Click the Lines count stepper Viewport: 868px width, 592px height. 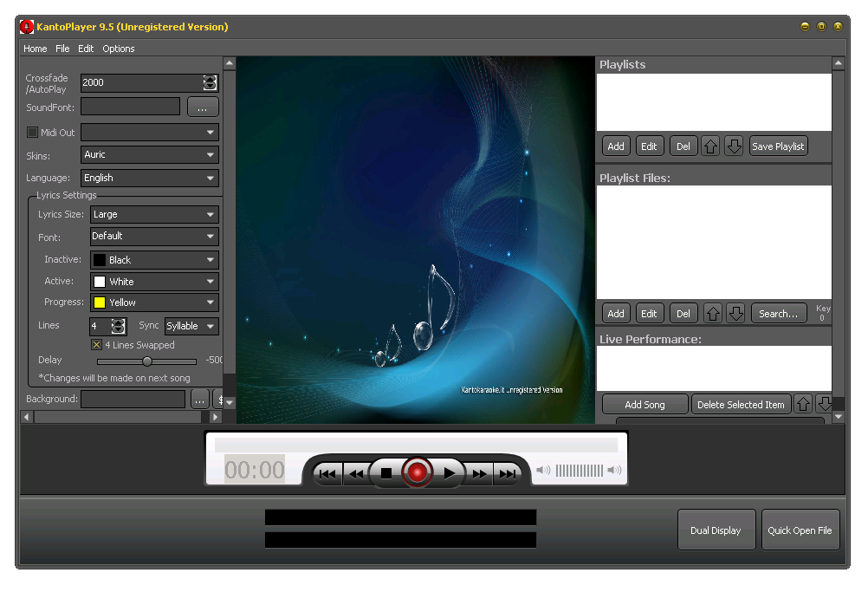coord(118,326)
